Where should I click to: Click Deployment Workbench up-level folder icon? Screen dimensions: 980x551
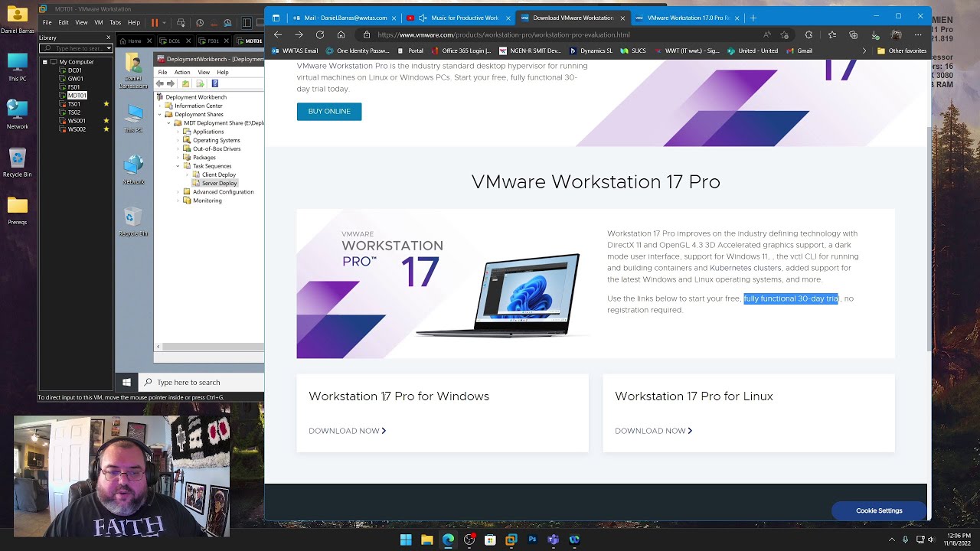[x=186, y=83]
